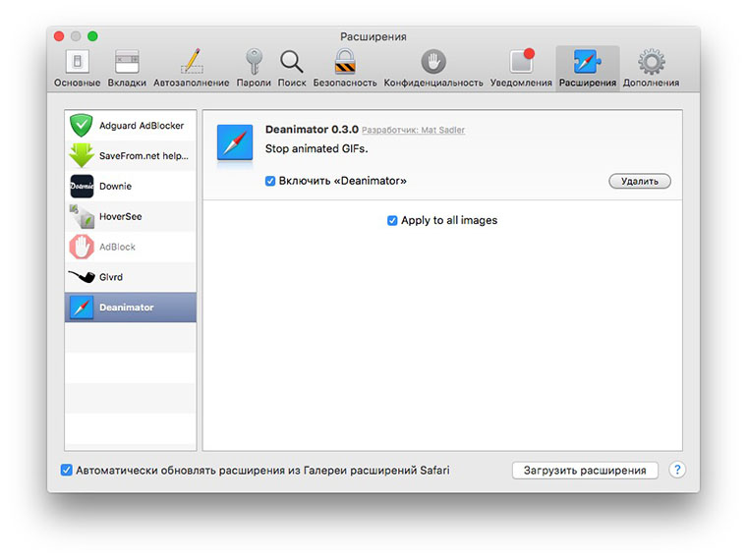Viewport: 747px width, 560px height.
Task: Select SaveFrom.net green arrow icon
Action: [82, 155]
